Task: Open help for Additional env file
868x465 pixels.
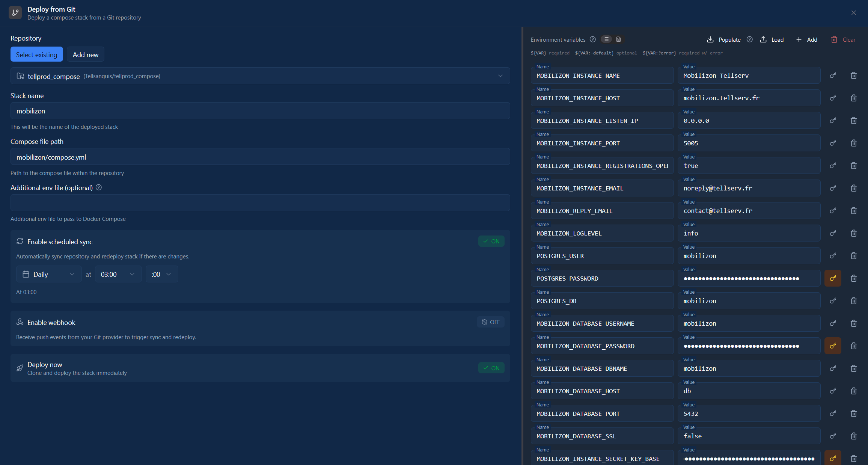Action: tap(98, 187)
